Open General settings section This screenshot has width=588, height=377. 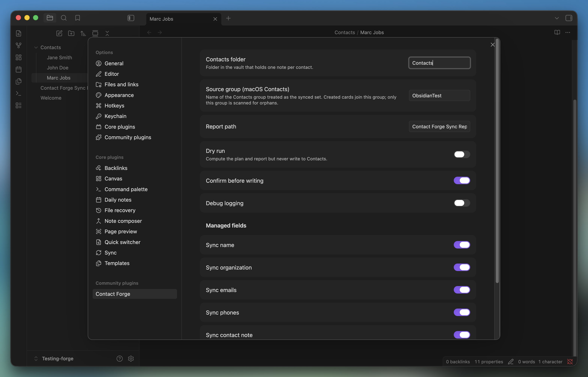[135, 63]
